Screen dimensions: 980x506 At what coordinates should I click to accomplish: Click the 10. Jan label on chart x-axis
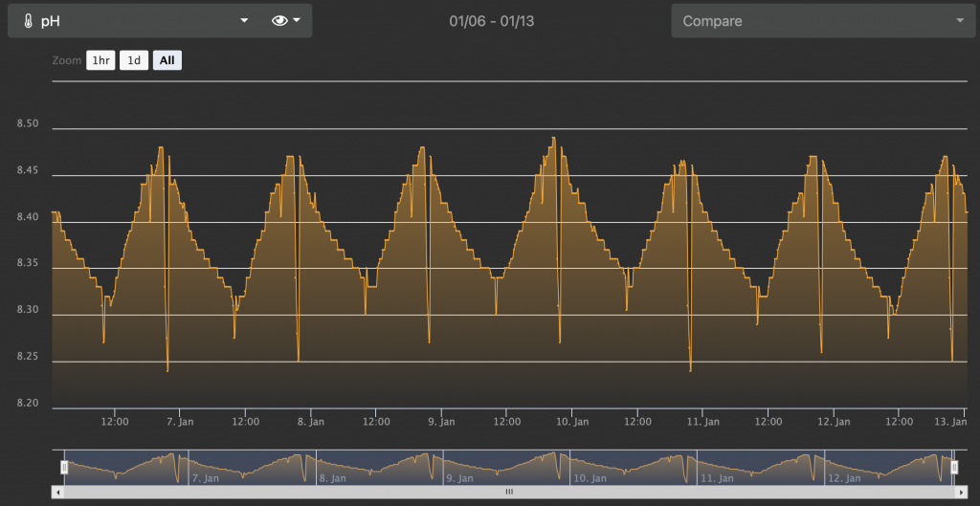pos(571,421)
